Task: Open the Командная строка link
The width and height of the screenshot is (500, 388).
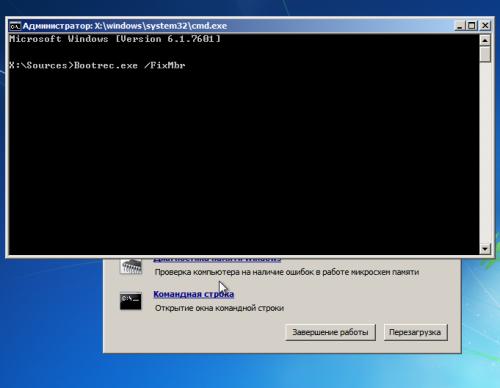Action: point(193,294)
